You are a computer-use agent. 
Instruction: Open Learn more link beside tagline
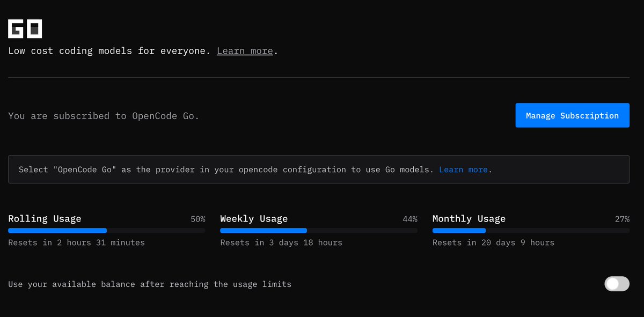tap(245, 51)
